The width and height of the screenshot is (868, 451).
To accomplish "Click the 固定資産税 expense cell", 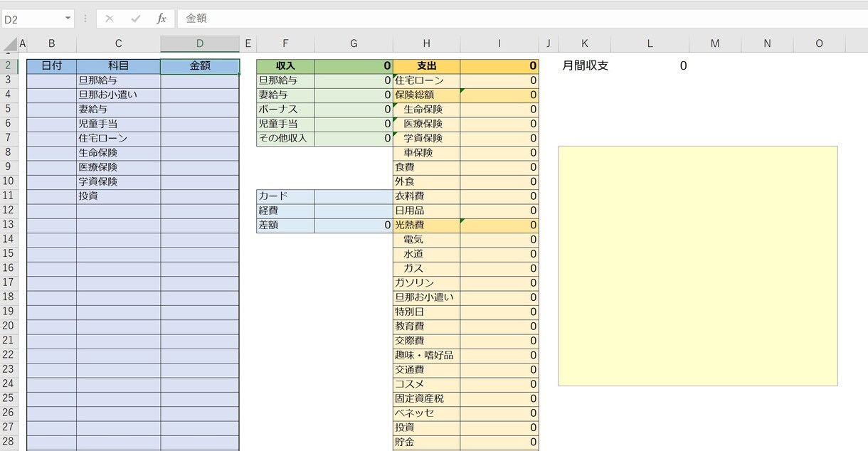I will coord(426,399).
